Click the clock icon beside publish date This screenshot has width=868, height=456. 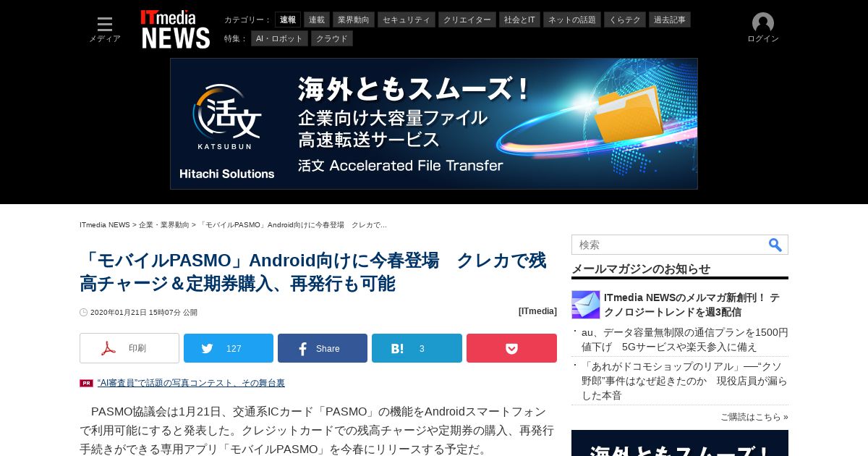click(83, 313)
